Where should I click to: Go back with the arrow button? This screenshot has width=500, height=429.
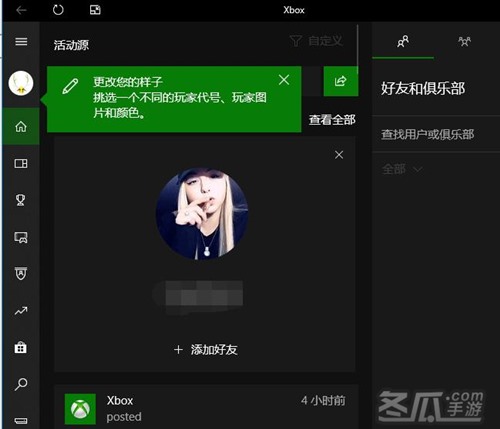tap(21, 10)
